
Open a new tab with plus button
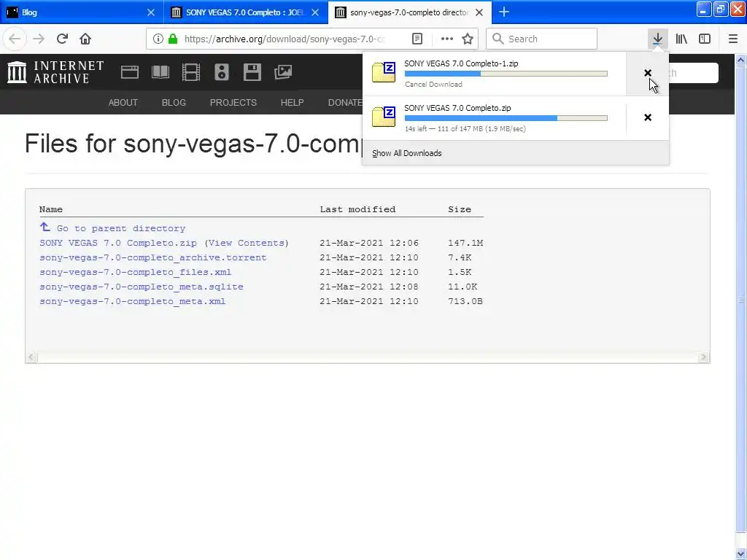(504, 12)
